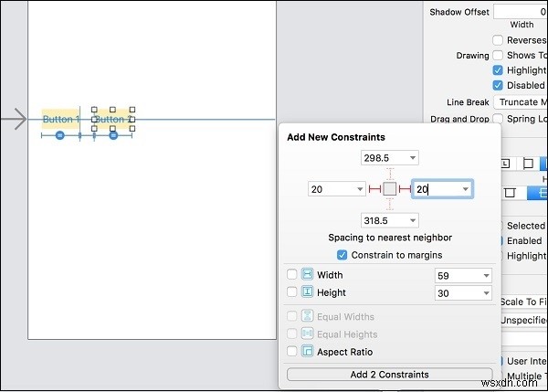The height and width of the screenshot is (392, 548).
Task: Enable the Width constraint checkbox
Action: tap(292, 275)
